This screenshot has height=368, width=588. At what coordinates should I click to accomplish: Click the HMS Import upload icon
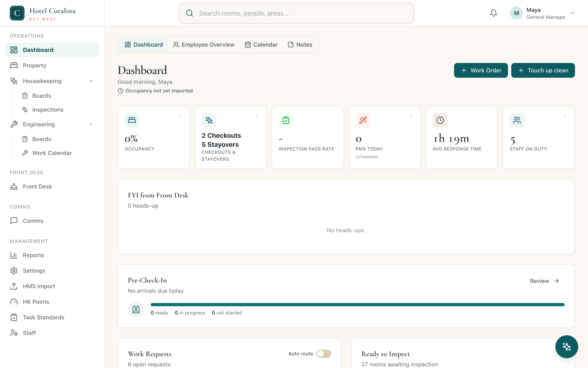(14, 286)
